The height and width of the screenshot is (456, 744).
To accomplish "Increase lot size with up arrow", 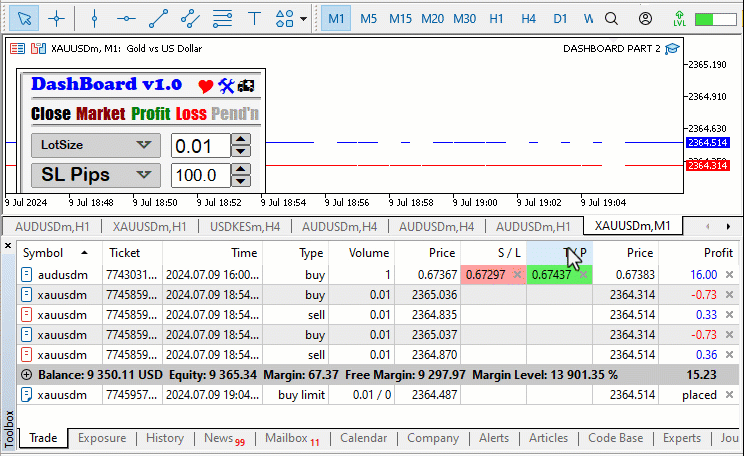I will pos(241,140).
